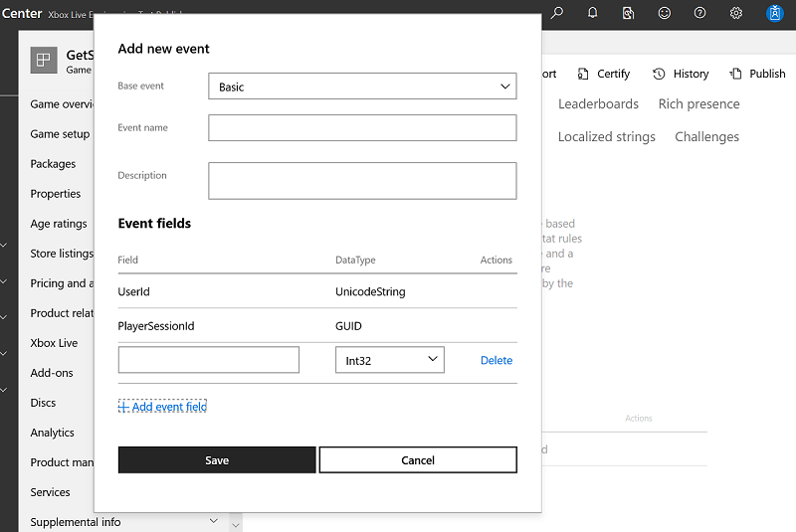
Task: Open Supplemental info in sidebar
Action: [x=76, y=522]
